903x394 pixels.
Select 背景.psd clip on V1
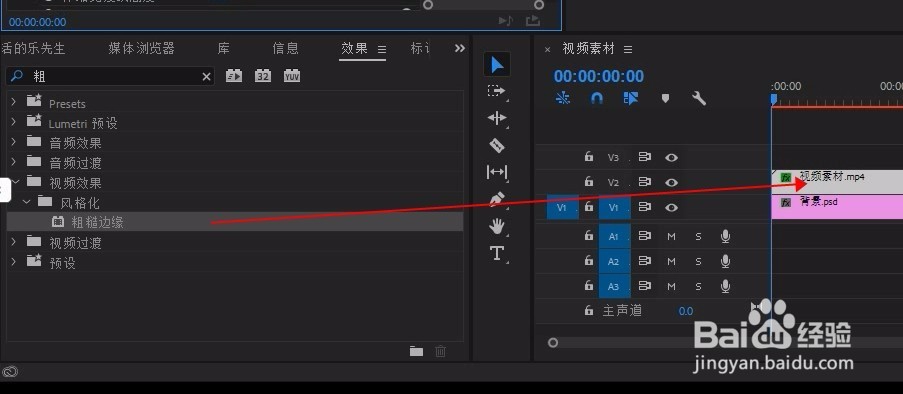(837, 207)
